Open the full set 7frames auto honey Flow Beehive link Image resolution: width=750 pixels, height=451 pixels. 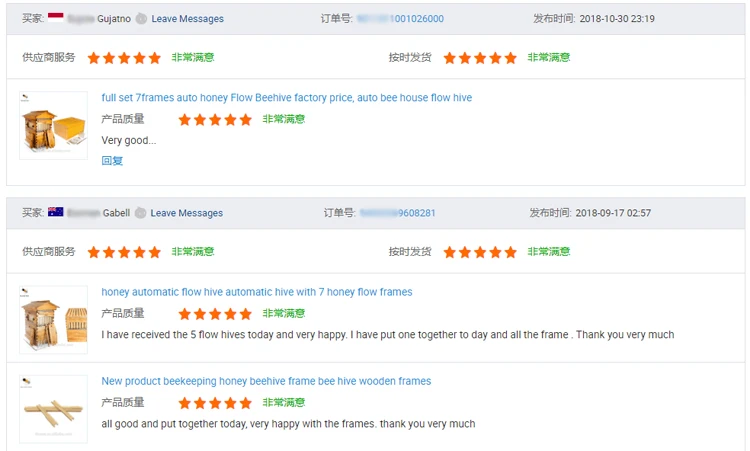(x=287, y=98)
